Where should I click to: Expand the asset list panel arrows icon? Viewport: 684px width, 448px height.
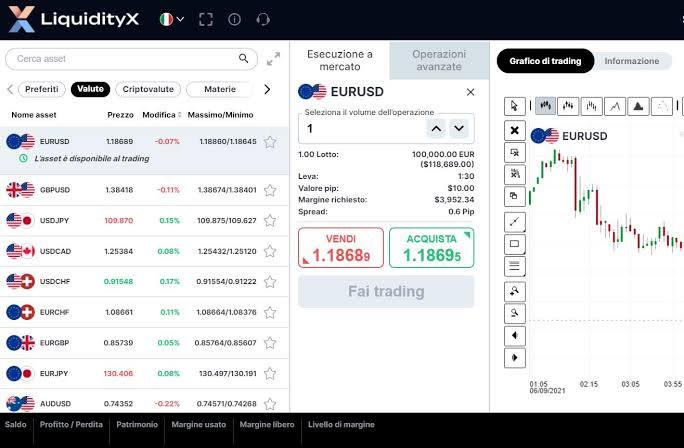point(274,59)
